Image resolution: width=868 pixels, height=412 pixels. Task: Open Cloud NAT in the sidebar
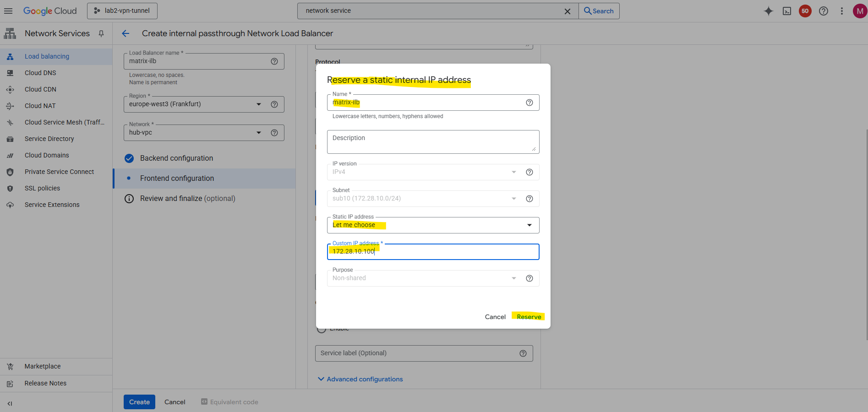(x=40, y=106)
